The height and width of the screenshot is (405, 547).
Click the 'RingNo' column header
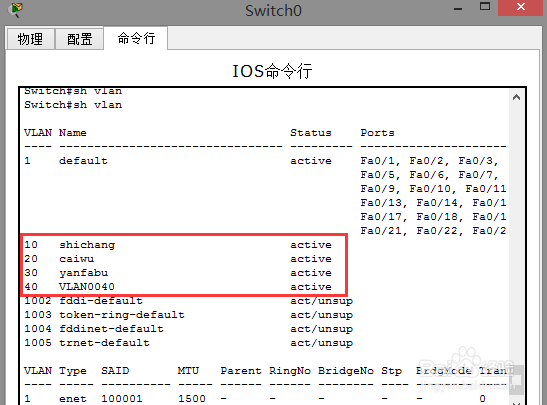click(290, 370)
